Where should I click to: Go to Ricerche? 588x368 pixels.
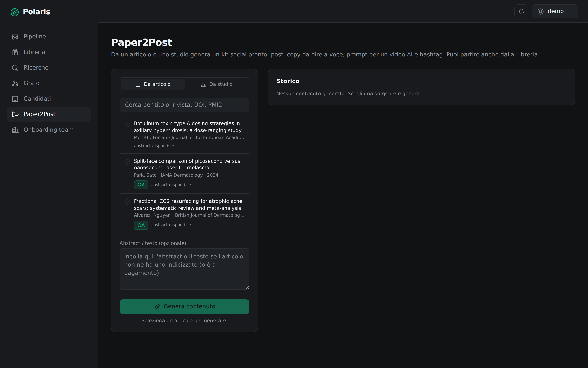(x=49, y=68)
